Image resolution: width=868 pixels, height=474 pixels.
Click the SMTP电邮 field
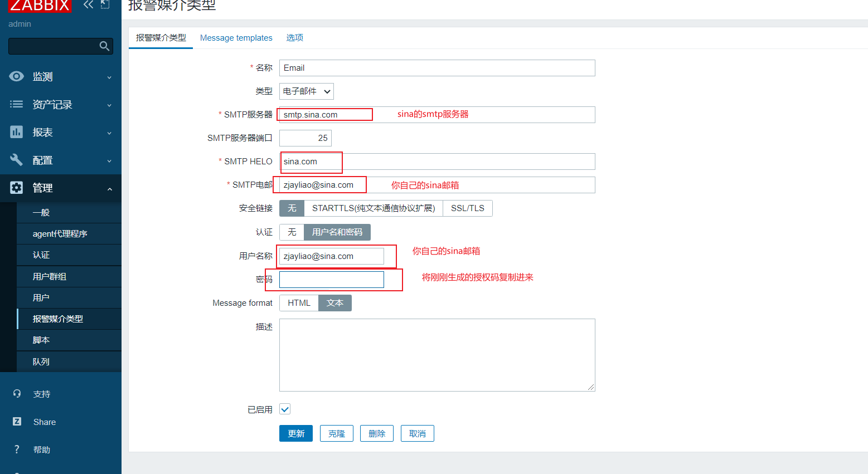[x=437, y=185]
